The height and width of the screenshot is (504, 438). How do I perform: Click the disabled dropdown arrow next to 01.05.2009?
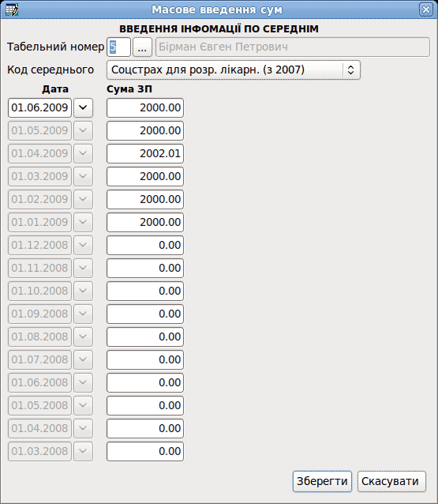coord(83,130)
